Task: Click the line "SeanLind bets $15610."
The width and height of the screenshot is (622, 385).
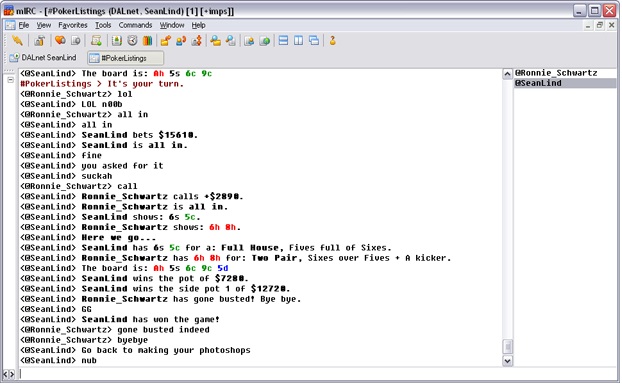Action: (140, 135)
